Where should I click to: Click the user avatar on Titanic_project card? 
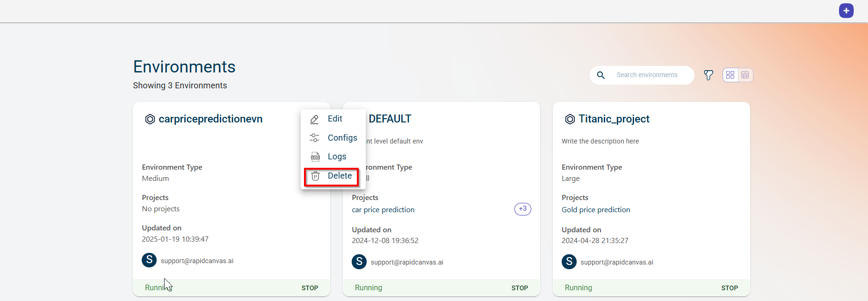click(x=569, y=262)
